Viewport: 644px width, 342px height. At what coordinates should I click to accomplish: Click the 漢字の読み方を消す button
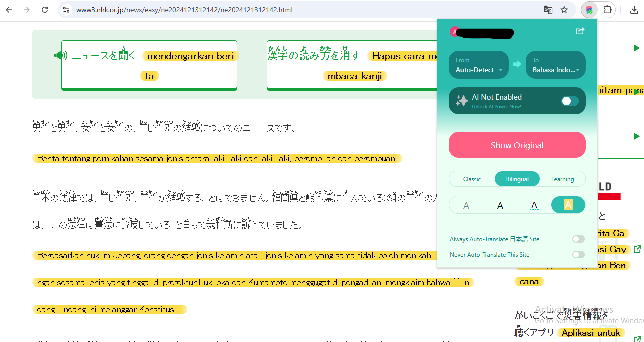pos(313,56)
